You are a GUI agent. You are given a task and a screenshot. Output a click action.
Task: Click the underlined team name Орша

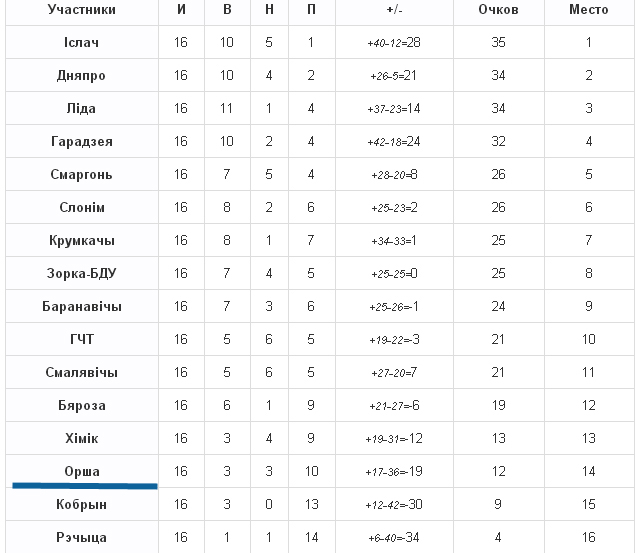pyautogui.click(x=81, y=472)
